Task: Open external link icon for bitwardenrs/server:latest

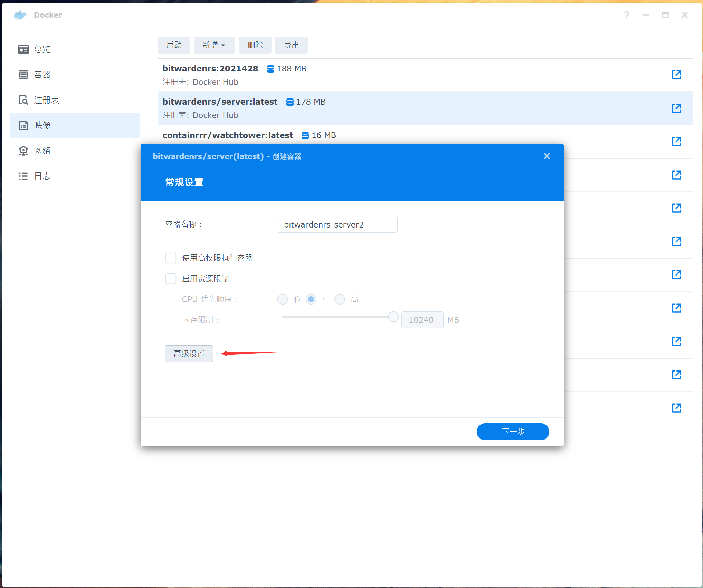Action: pos(676,108)
